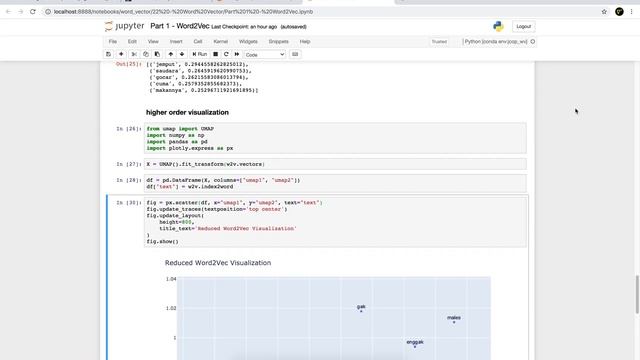Screen dimensions: 640x360
Task: Move selected cell down arrow
Action: (182, 54)
